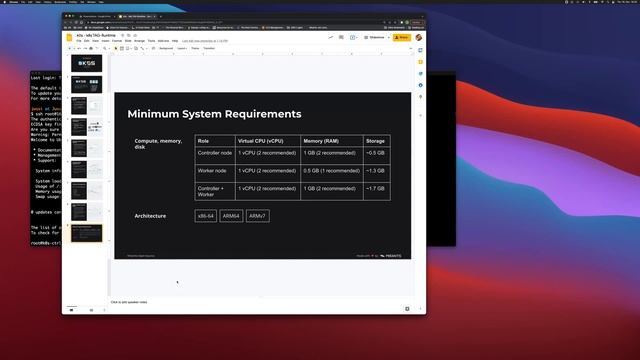Open the Add-ons menu

(x=163, y=41)
